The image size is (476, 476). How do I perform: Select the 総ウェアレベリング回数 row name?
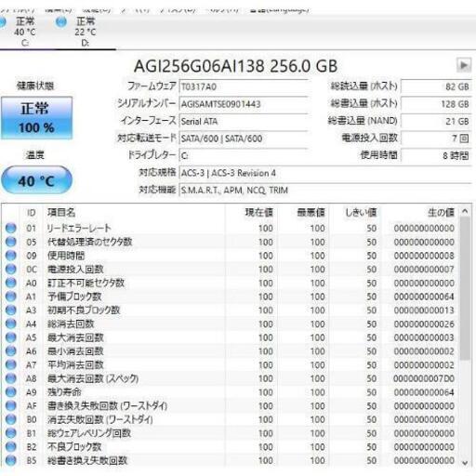pyautogui.click(x=89, y=433)
